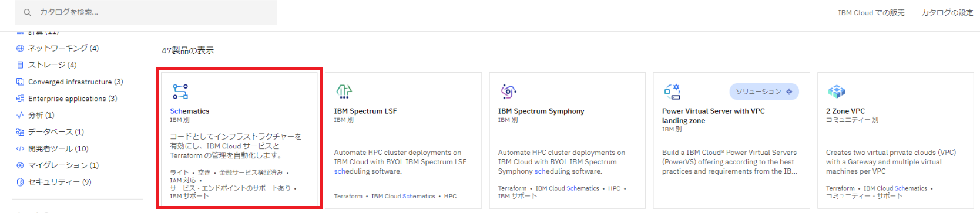The height and width of the screenshot is (213, 980).
Task: Select マイグレーション (1) category
Action: click(58, 165)
